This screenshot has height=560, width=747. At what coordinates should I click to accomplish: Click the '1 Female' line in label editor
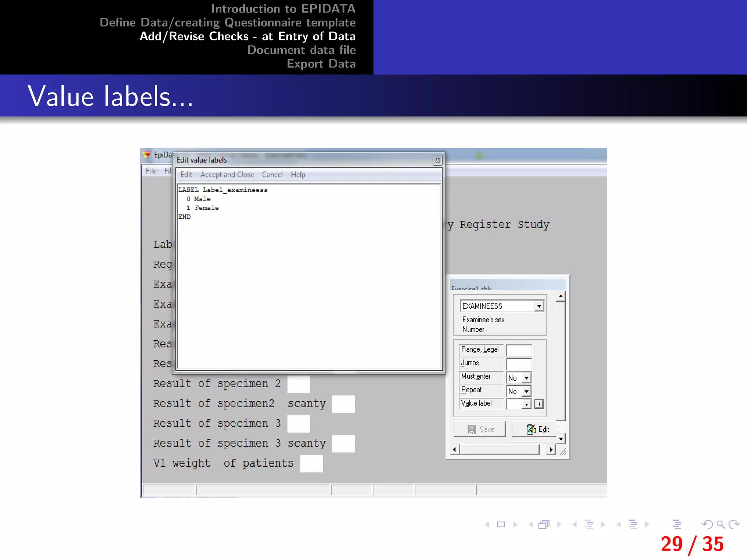click(202, 208)
